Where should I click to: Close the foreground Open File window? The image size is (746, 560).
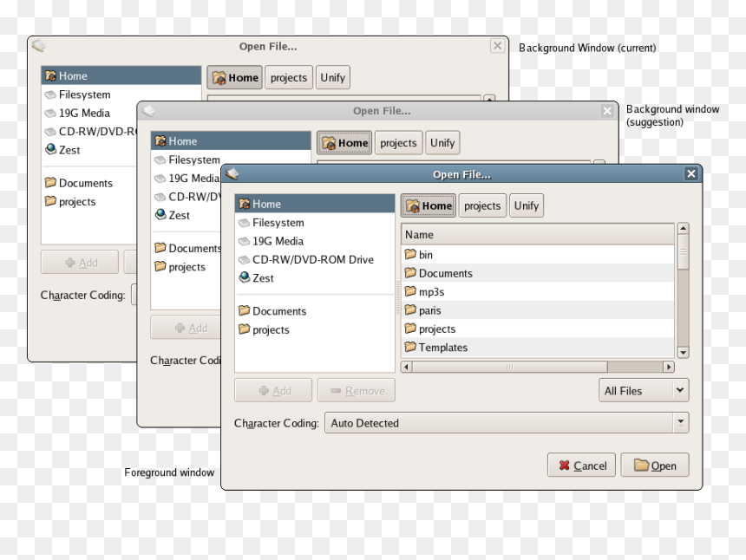pyautogui.click(x=691, y=174)
